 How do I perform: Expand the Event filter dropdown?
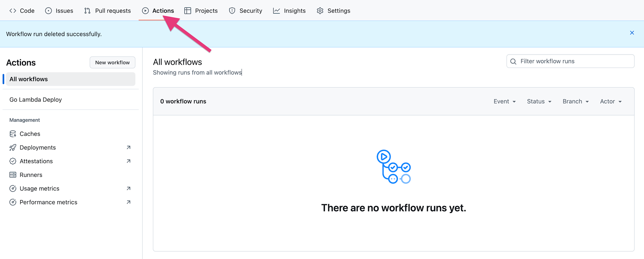[x=505, y=101]
